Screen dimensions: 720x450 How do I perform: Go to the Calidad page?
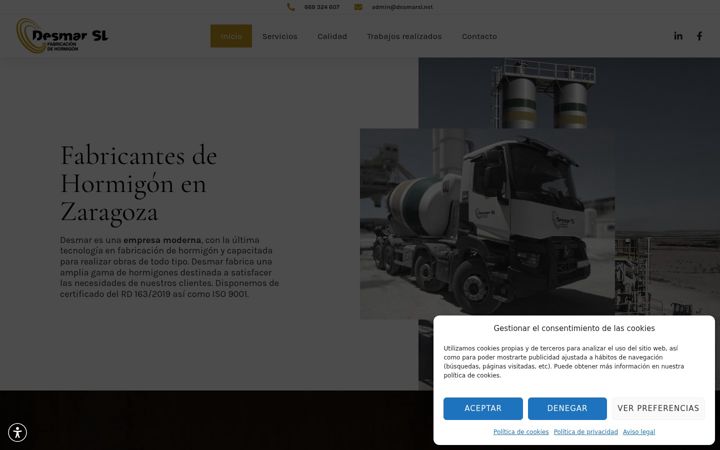tap(332, 36)
